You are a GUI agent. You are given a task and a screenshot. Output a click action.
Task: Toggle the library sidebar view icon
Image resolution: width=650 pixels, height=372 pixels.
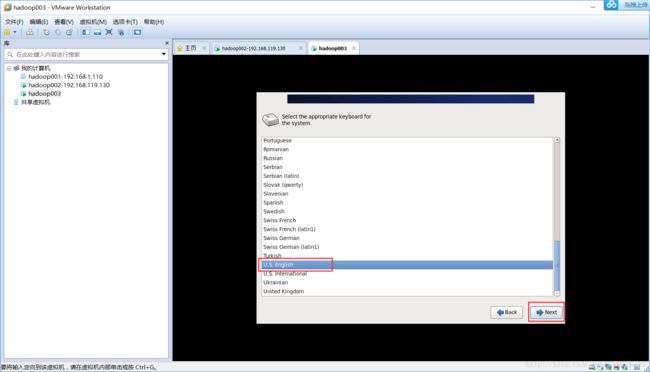point(85,32)
